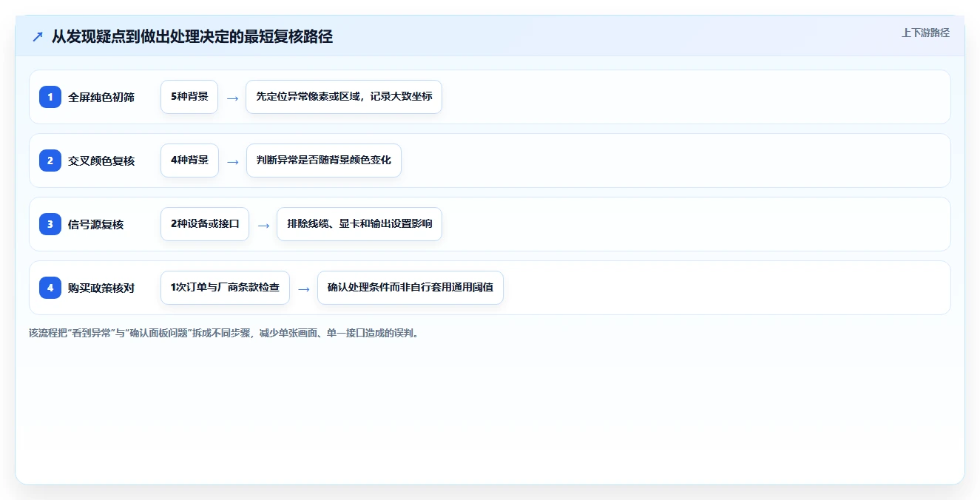Click the diagonal arrow icon beside the title

38,36
